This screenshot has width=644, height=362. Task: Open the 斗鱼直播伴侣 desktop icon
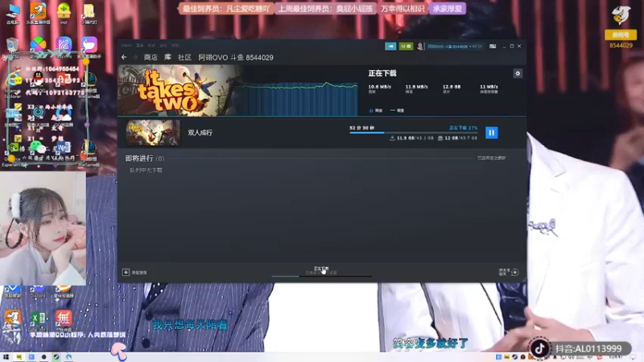(x=38, y=13)
